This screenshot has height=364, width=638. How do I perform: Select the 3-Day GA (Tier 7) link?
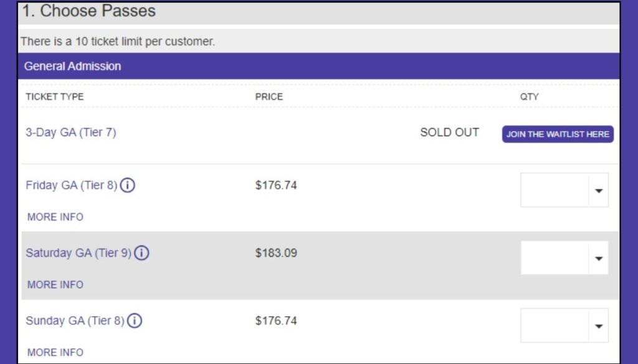tap(71, 133)
